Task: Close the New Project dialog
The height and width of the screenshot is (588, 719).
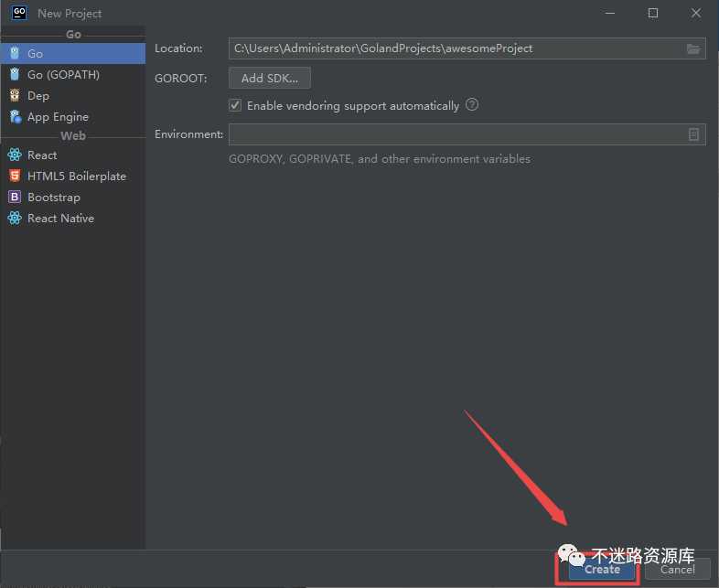Action: pyautogui.click(x=695, y=14)
